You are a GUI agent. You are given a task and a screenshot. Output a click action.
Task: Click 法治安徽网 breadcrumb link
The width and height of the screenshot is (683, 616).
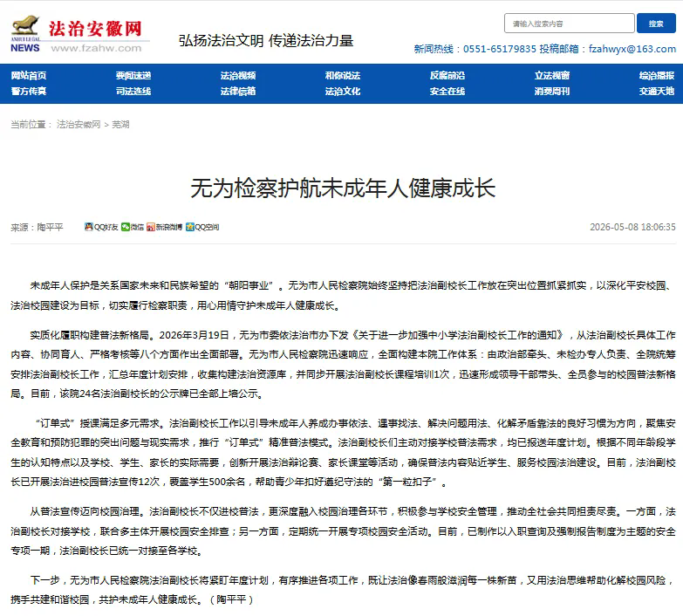coord(79,125)
